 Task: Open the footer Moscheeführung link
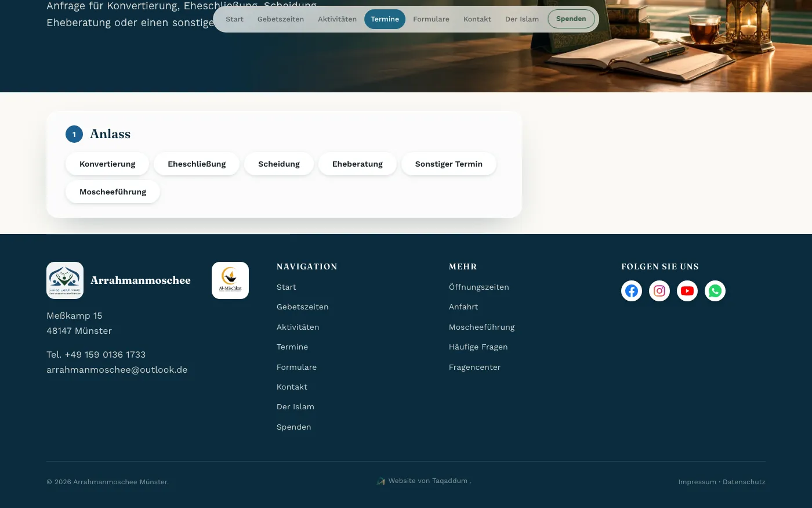(x=482, y=327)
